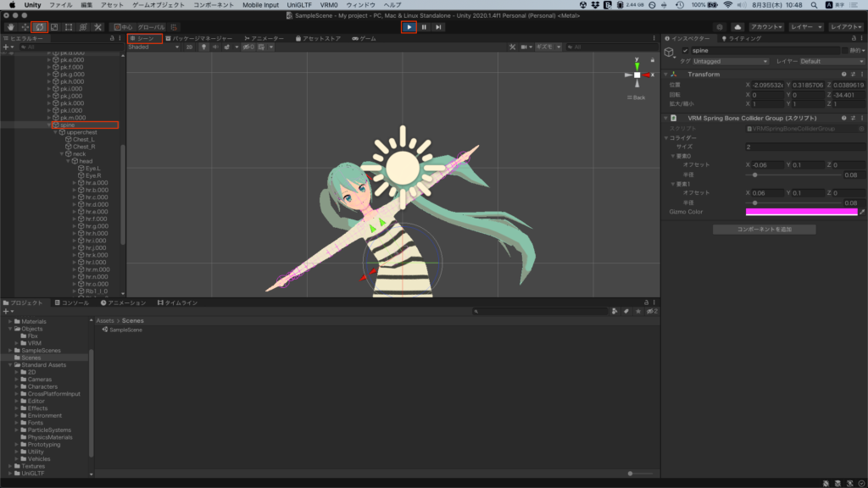Toggle 2D view mode in scene

tap(189, 47)
